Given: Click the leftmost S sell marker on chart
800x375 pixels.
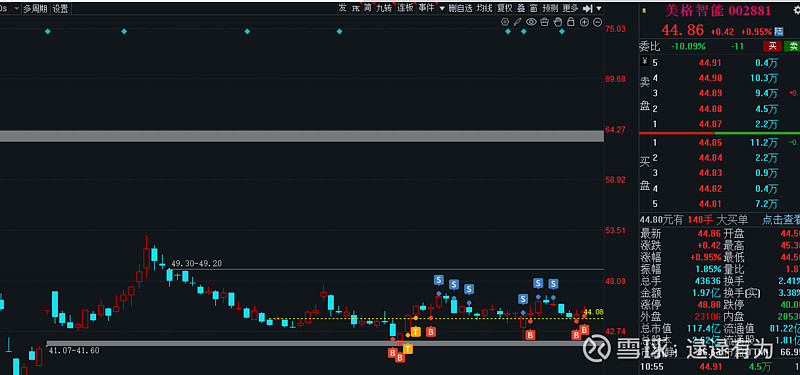Looking at the screenshot, I should coord(439,280).
